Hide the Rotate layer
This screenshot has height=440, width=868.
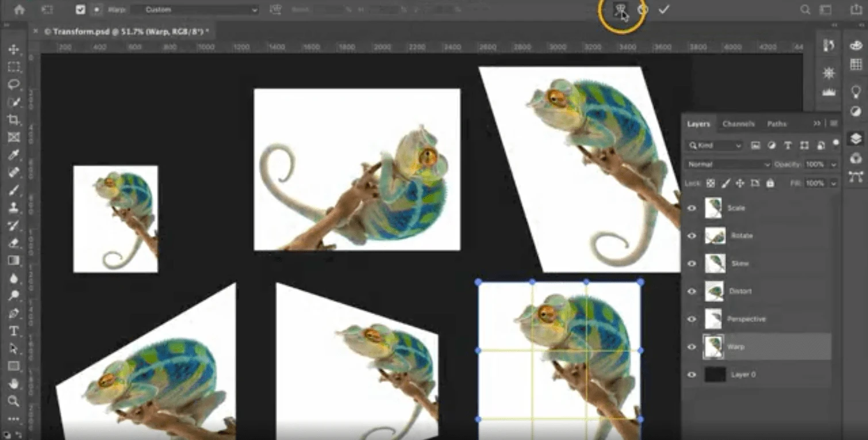[692, 236]
